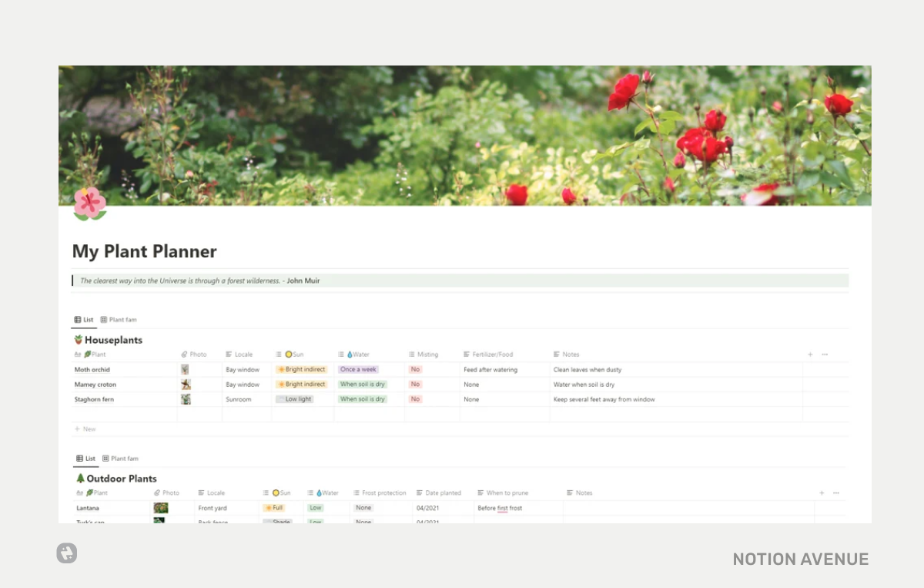Click the water droplet icon in Water header
Viewport: 924px width, 588px height.
pos(350,354)
